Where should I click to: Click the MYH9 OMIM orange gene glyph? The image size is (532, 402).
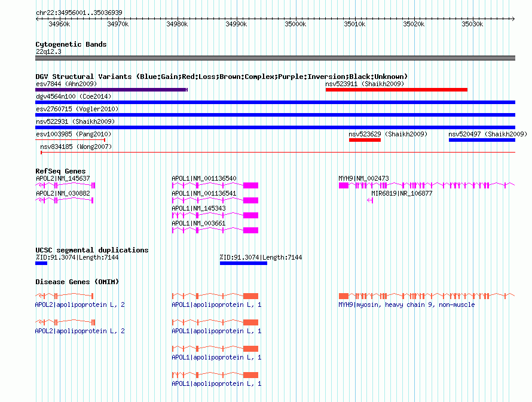[x=427, y=296]
